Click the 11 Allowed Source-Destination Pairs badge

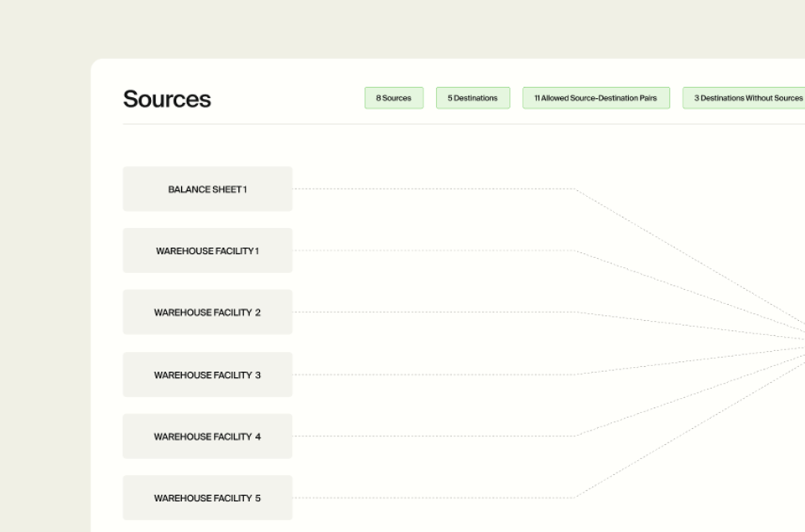596,98
